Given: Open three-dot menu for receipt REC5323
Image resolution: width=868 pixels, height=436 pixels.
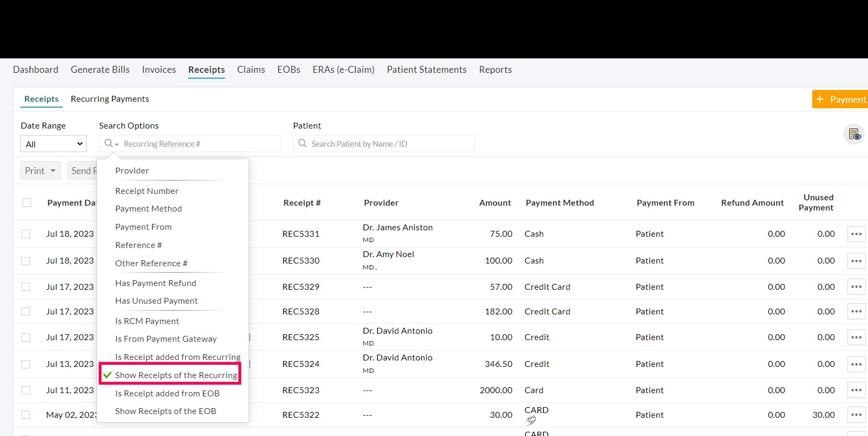Looking at the screenshot, I should point(856,390).
